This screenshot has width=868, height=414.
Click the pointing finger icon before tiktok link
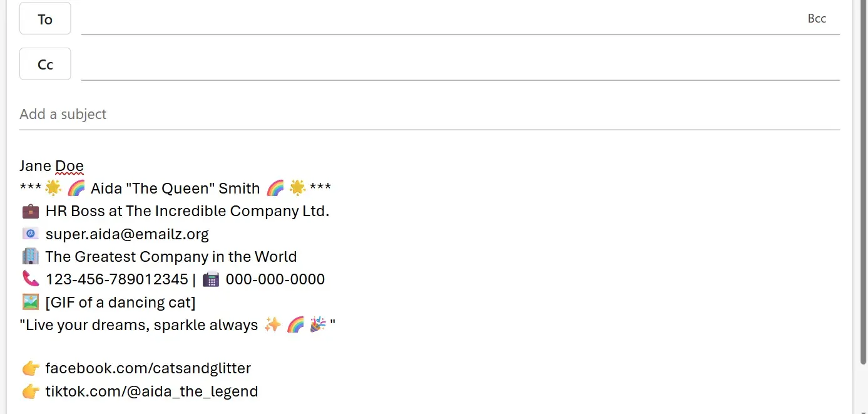click(x=30, y=391)
